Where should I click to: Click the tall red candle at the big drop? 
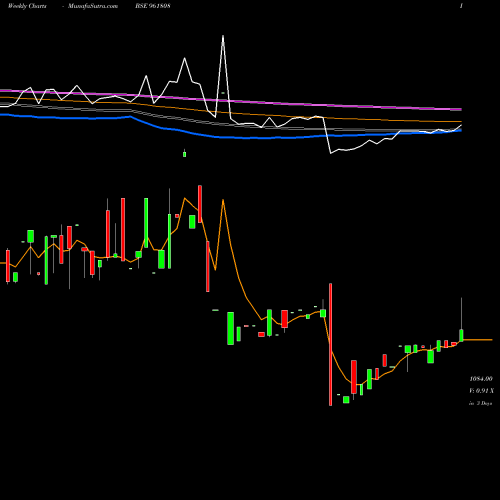pos(330,344)
